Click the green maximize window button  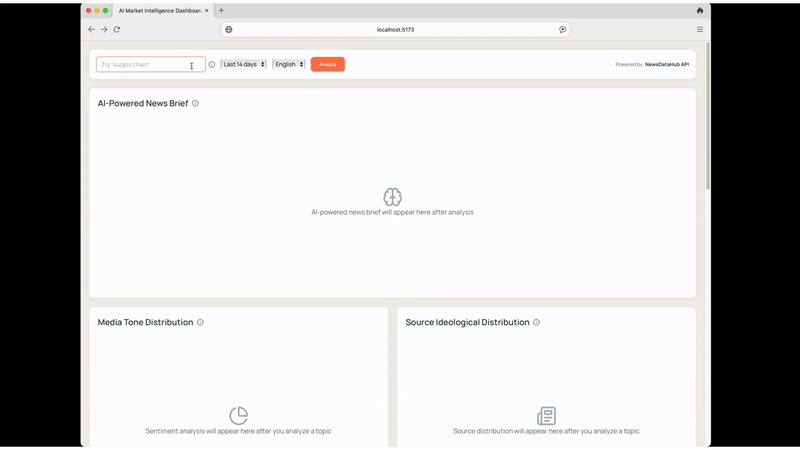[x=106, y=10]
